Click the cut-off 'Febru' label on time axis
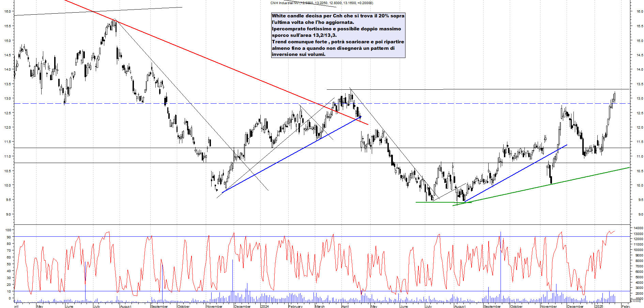 pos(626,306)
